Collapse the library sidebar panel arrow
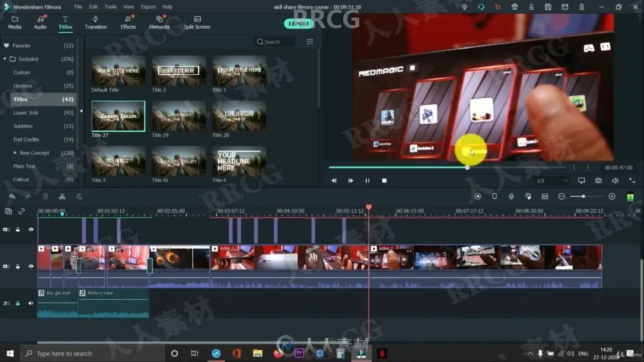The image size is (644, 362). pyautogui.click(x=82, y=111)
